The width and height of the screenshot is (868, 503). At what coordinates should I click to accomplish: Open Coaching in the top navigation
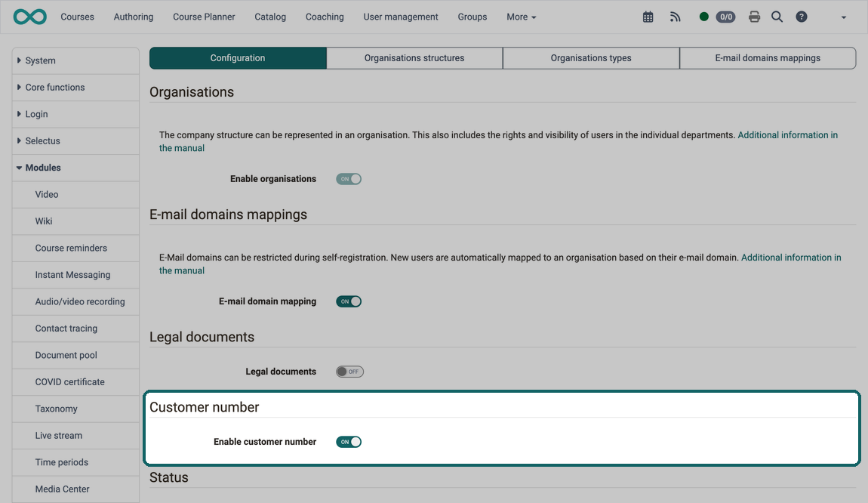(x=325, y=17)
